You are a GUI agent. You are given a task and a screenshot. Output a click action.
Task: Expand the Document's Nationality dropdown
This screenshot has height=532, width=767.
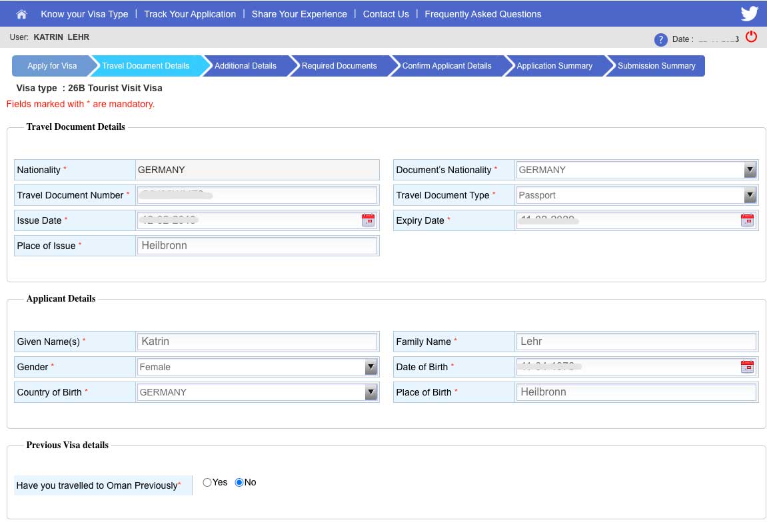(750, 170)
